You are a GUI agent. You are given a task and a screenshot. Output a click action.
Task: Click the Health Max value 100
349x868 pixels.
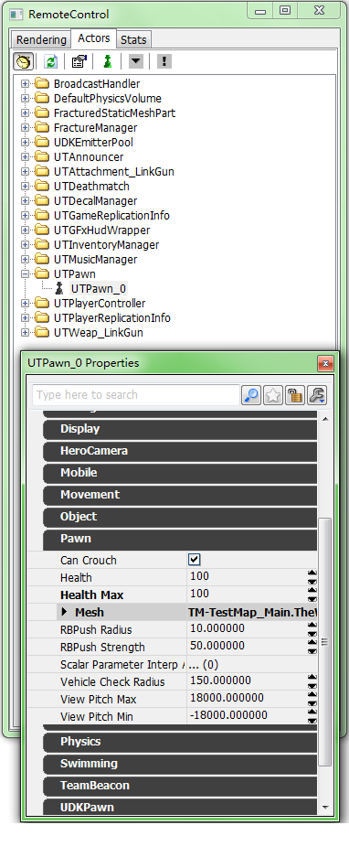point(200,594)
